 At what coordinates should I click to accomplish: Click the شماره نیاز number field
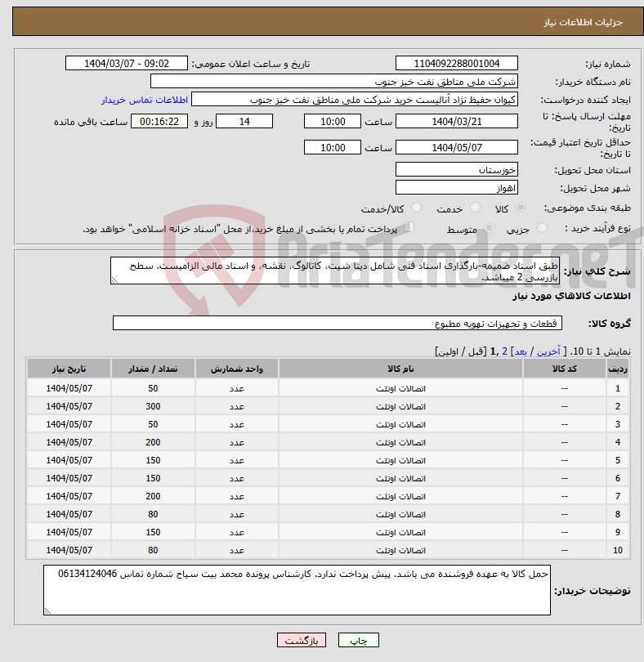point(457,63)
